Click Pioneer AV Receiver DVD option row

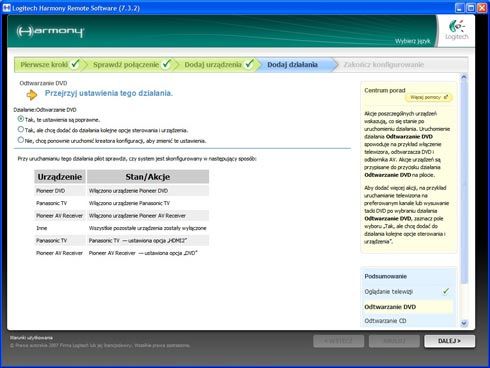pos(122,253)
